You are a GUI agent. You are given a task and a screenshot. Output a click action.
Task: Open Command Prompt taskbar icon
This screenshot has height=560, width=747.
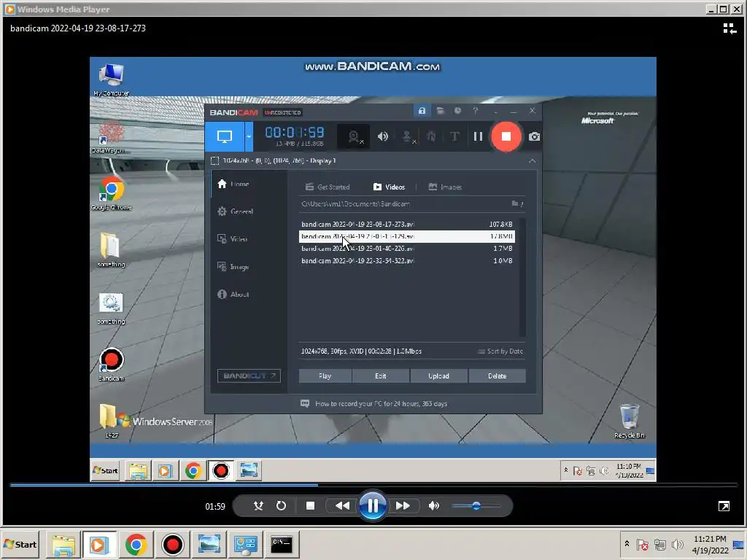tap(282, 544)
